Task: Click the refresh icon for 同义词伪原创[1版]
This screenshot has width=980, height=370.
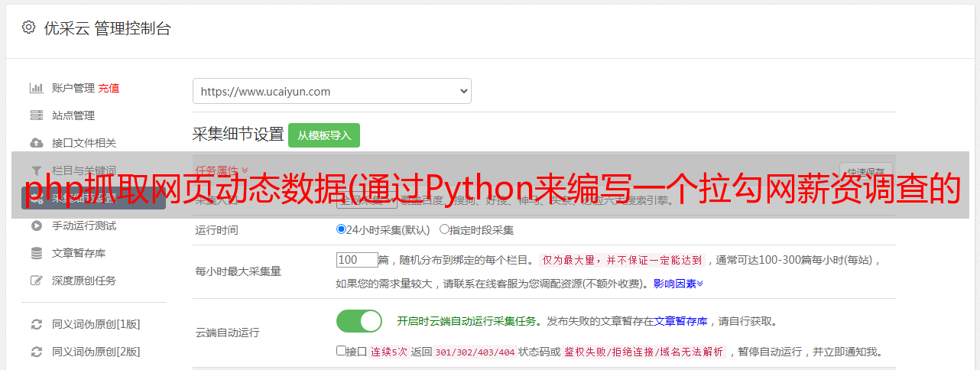Action: [x=36, y=324]
